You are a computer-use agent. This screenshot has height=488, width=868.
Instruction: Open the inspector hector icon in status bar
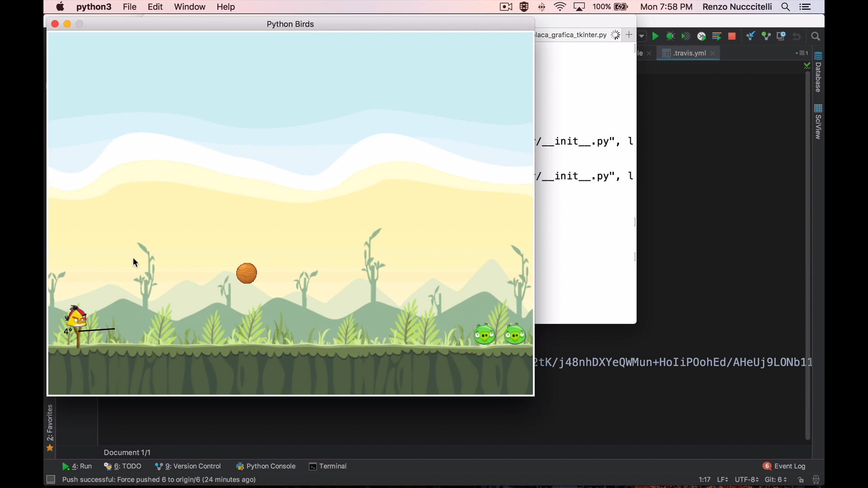(x=816, y=480)
